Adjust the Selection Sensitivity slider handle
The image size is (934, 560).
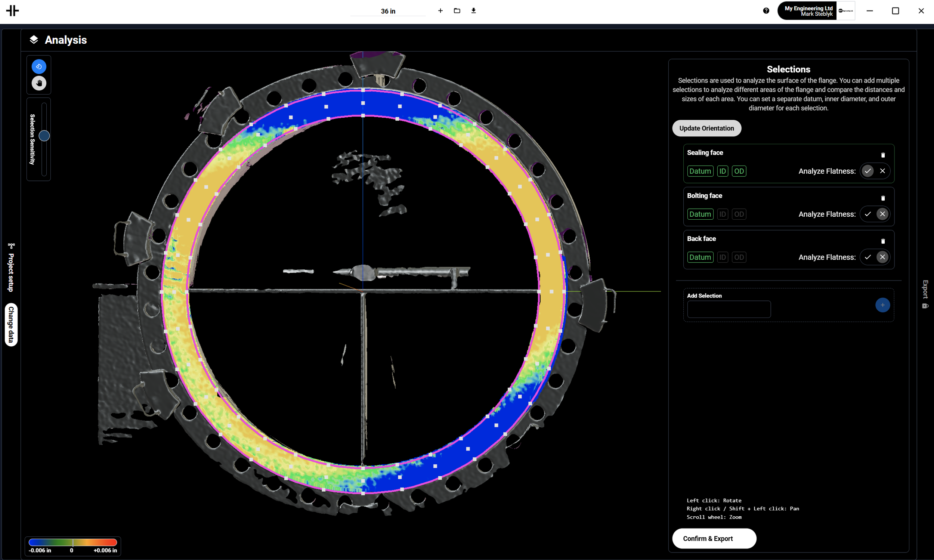point(44,136)
